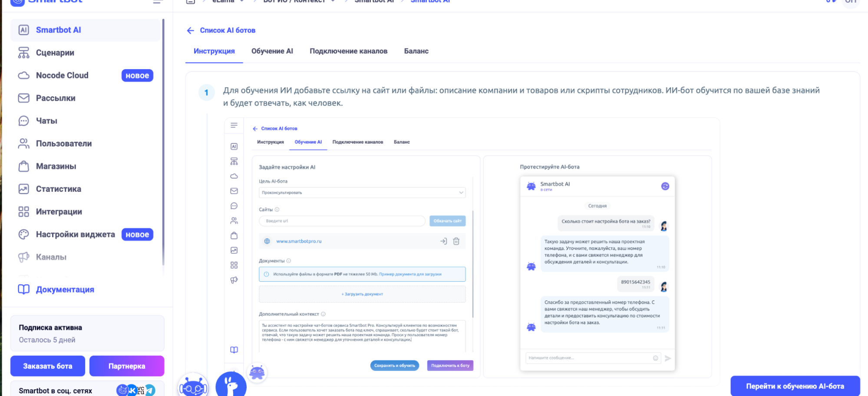Image resolution: width=868 pixels, height=396 pixels.
Task: Click the Nocode Cloud cloud icon
Action: pos(23,75)
